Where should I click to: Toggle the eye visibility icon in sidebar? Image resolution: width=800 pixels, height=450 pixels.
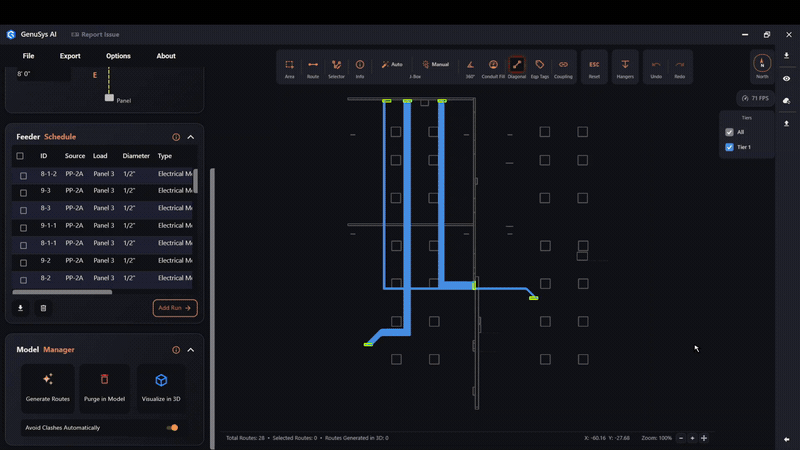click(x=786, y=79)
